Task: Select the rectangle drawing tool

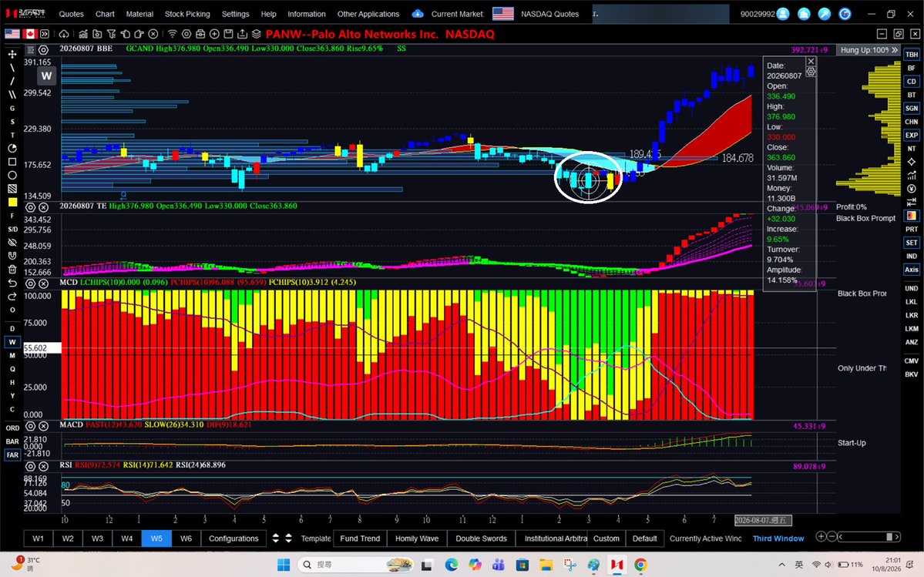Action: 12,162
